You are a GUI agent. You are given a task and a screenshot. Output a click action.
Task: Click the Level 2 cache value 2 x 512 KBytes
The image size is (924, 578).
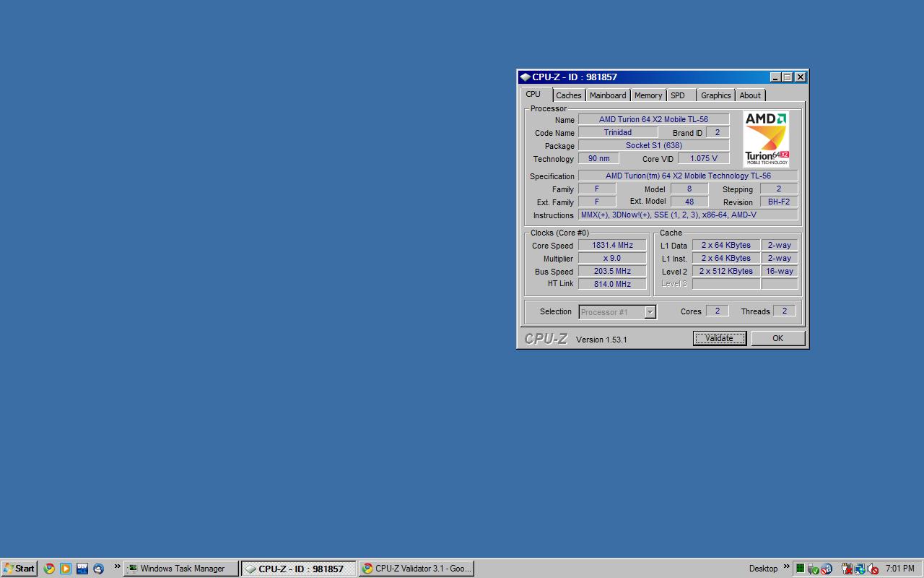tap(726, 271)
